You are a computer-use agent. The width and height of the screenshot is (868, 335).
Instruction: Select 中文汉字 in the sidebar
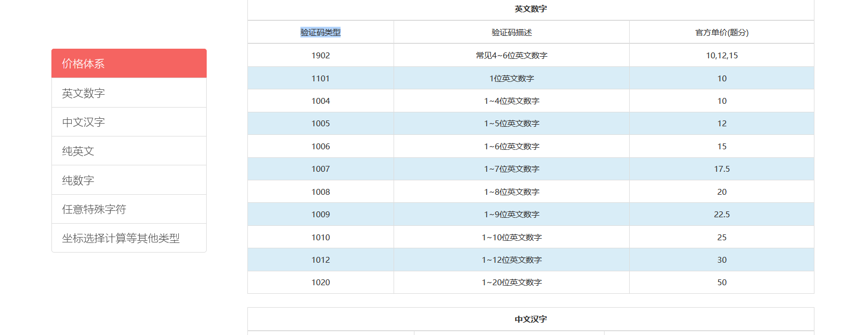coord(129,122)
